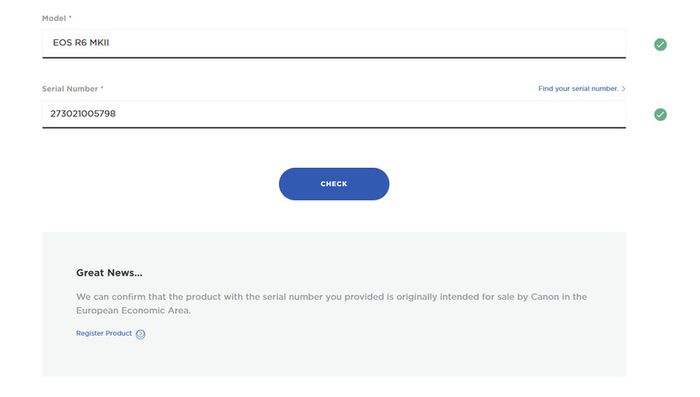This screenshot has width=700, height=397.
Task: Click the green checkmark beside Model field
Action: 660,44
